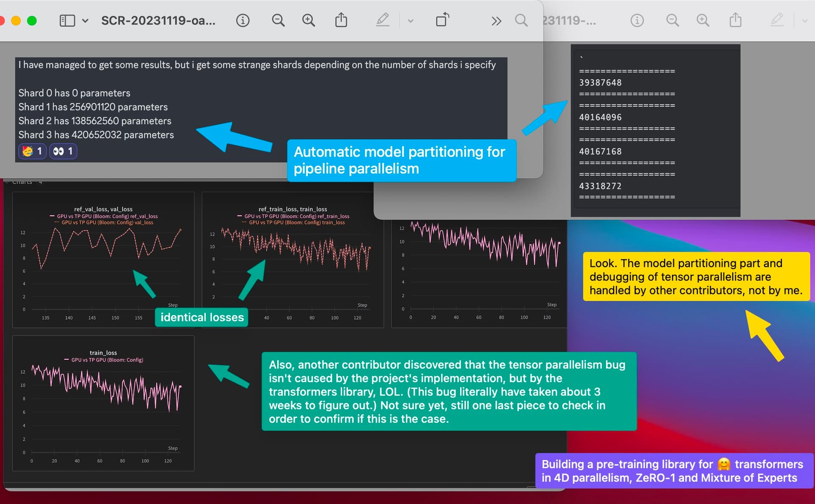
Task: Zoom out in the front Preview window
Action: tap(278, 20)
